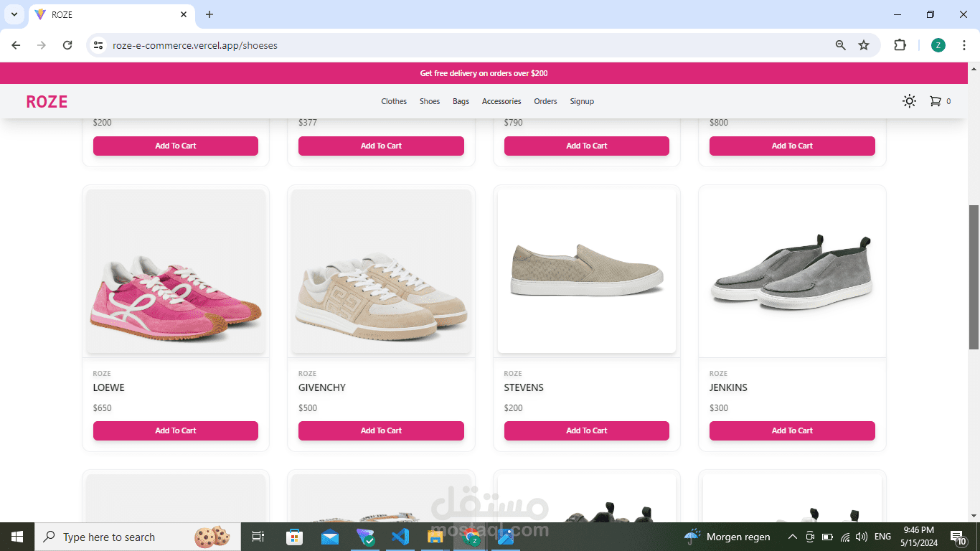Click the "$300" price text
Viewport: 980px width, 551px height.
(x=719, y=408)
